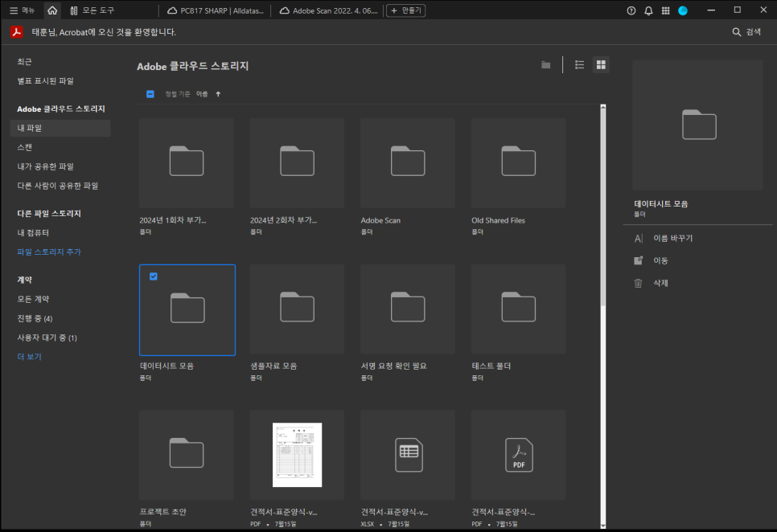Toggle the select-all checkbox near sort
Screen dimensions: 777x532
tap(150, 94)
